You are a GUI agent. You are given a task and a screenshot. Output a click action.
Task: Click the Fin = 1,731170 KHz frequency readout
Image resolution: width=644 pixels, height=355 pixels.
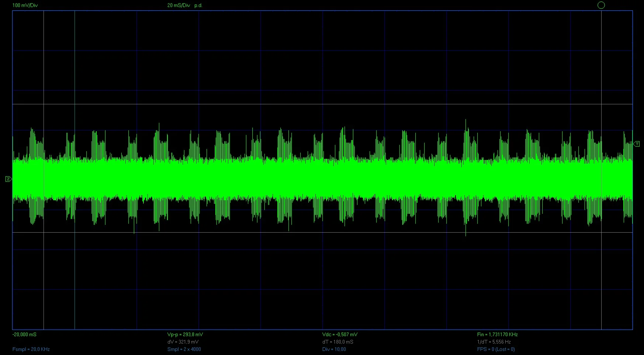(498, 335)
